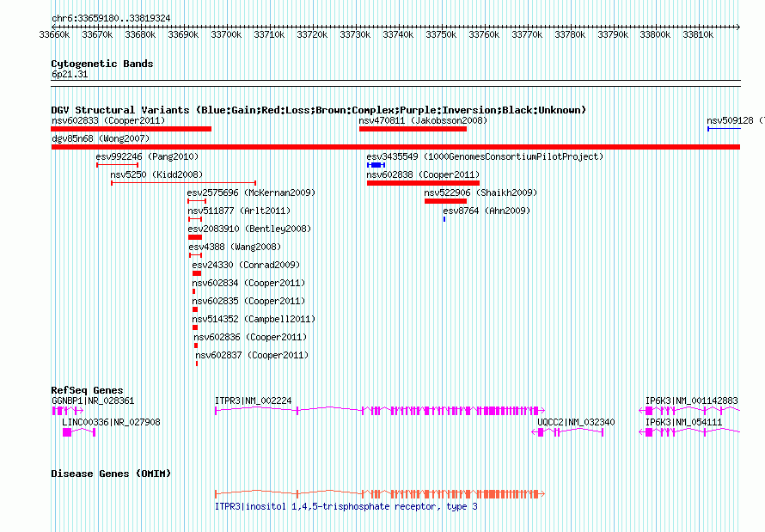Select the esv24330 (Conrad2009) variant label
765x532 pixels.
(246, 265)
